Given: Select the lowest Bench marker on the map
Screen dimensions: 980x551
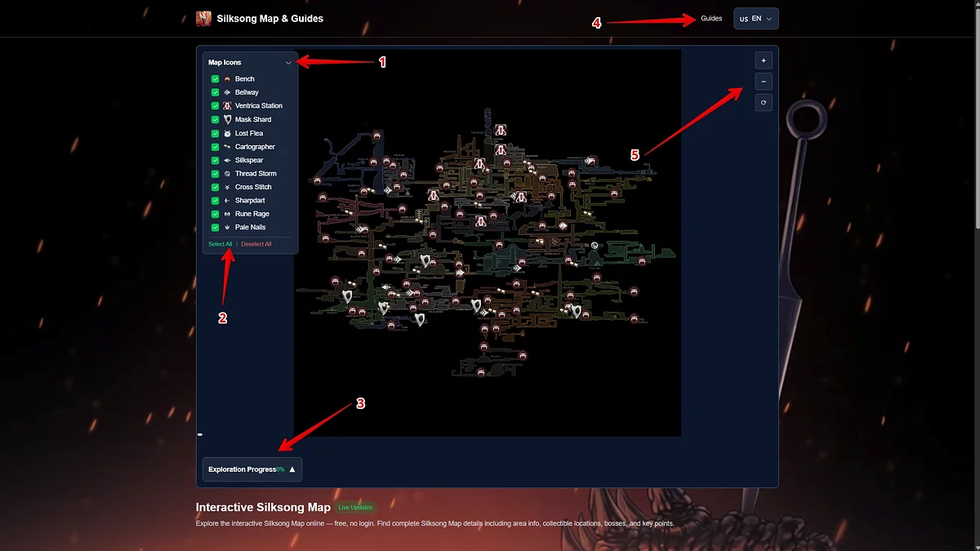Looking at the screenshot, I should tap(483, 372).
